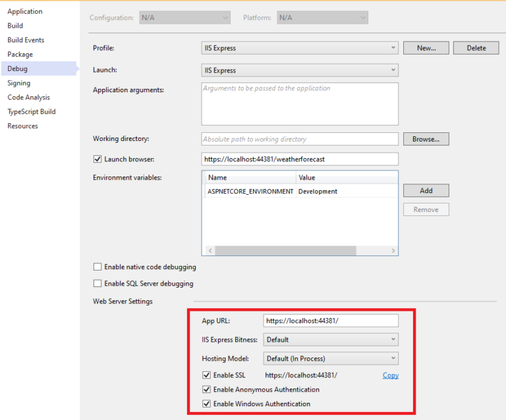Screen dimensions: 506x420
Task: Go to the Signing tab
Action: click(x=18, y=83)
